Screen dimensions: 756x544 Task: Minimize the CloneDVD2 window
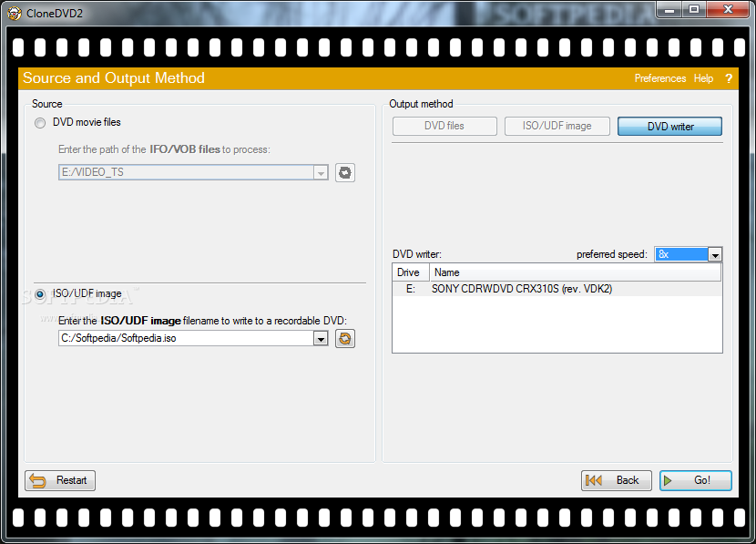669,9
